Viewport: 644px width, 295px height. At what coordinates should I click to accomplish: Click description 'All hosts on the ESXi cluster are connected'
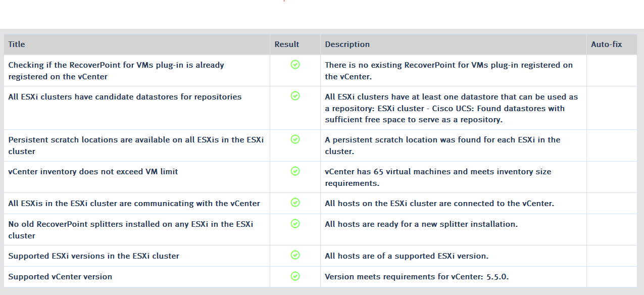tap(439, 204)
